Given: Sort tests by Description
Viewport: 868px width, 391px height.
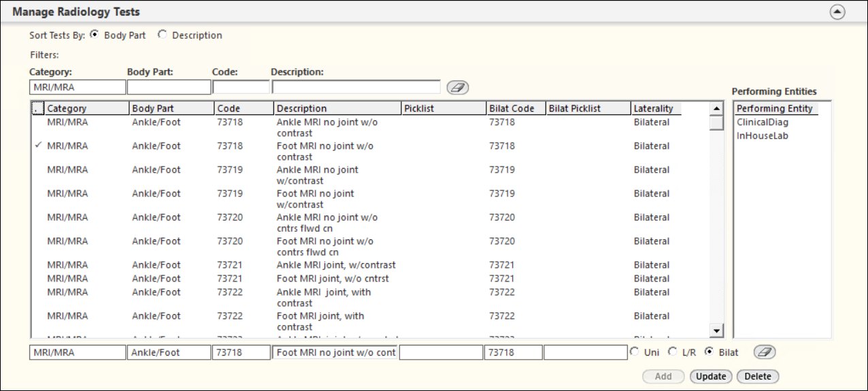Looking at the screenshot, I should 162,35.
